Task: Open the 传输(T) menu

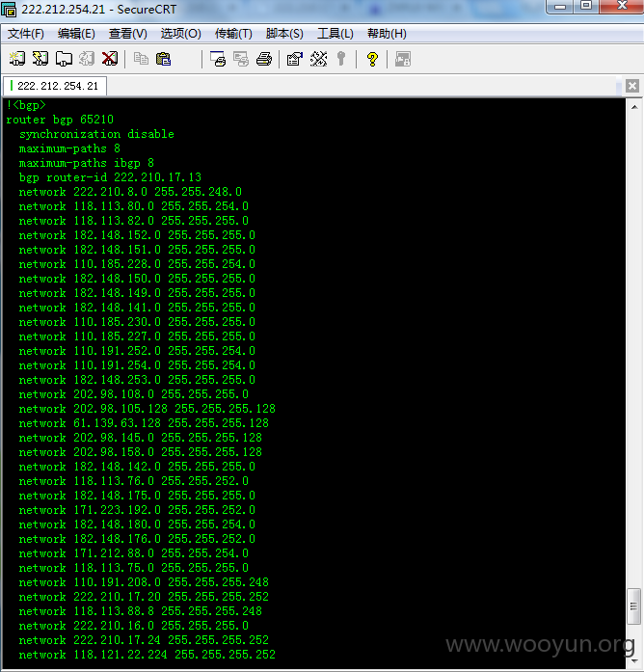Action: pos(233,34)
